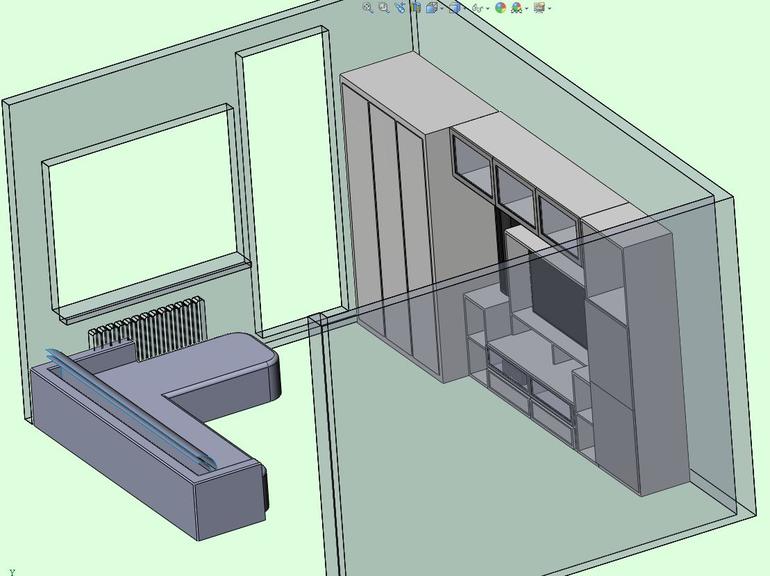Click the Y axis label of the triad
770x576 pixels.
[12, 571]
